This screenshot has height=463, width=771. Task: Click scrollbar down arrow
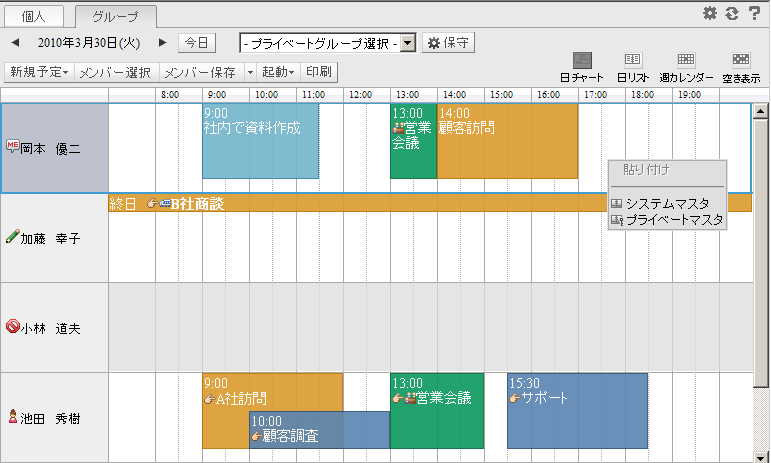pos(760,454)
